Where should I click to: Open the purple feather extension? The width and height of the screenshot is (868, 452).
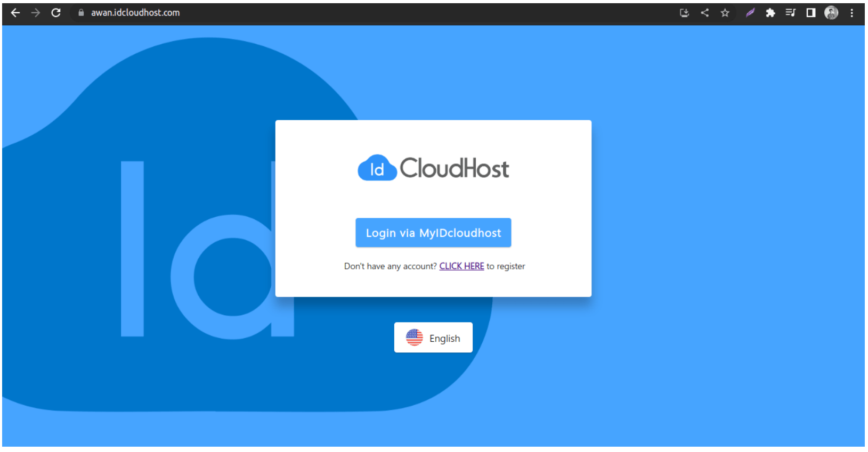point(750,13)
